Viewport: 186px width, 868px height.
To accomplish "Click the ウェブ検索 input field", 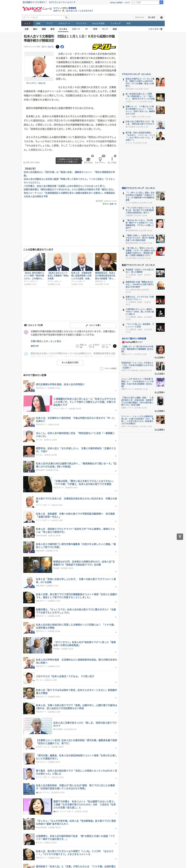I will tap(145, 2).
